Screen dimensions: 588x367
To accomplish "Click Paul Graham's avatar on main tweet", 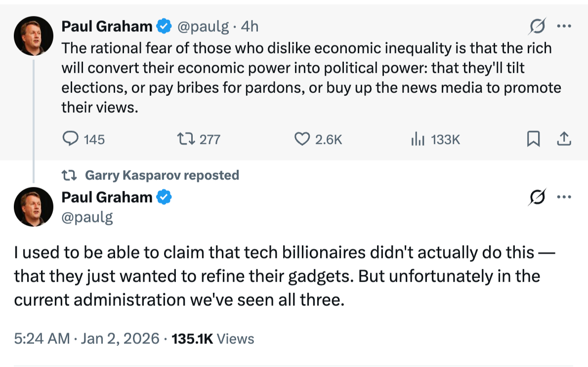I will click(34, 206).
